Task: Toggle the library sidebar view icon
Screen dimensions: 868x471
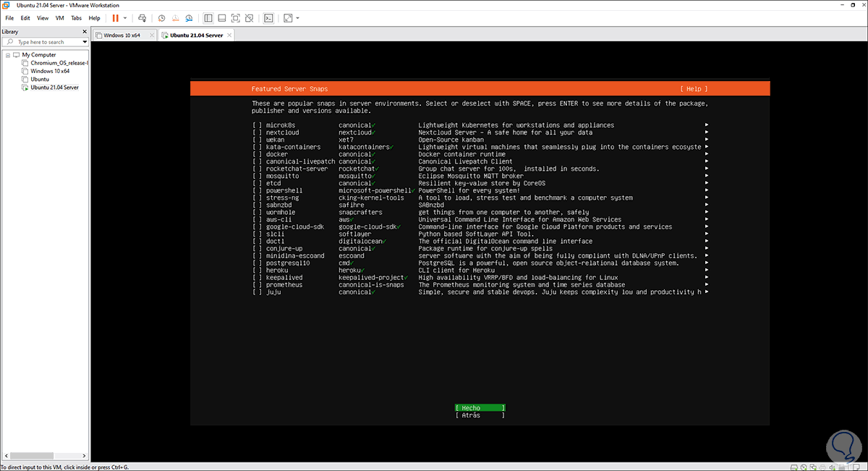Action: (x=208, y=17)
